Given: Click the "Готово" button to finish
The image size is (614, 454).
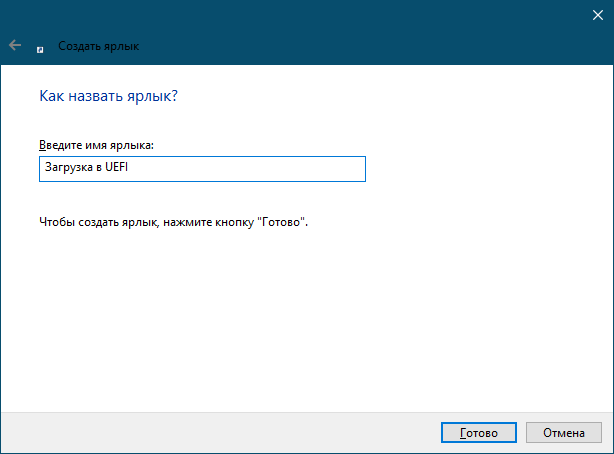Looking at the screenshot, I should 479,433.
